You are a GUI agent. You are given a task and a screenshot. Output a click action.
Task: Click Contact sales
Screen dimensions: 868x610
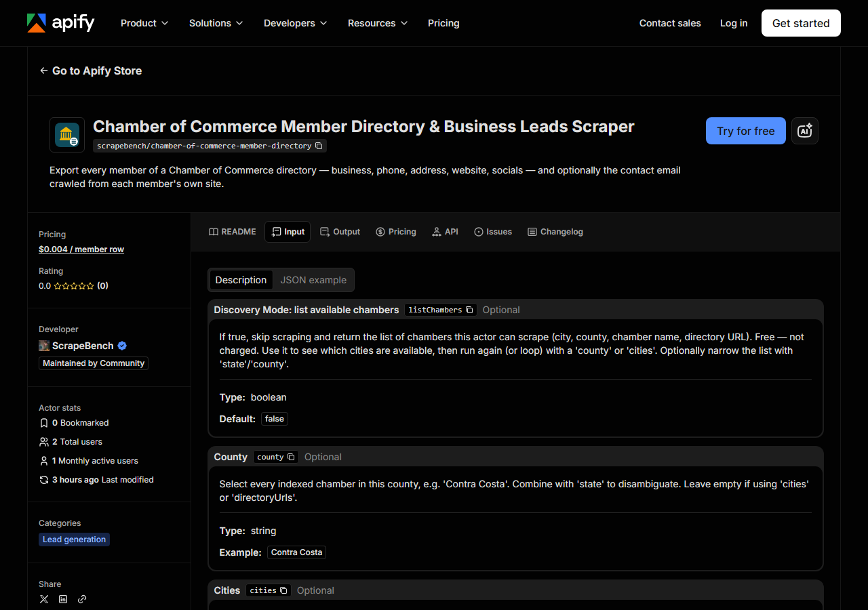pos(670,23)
